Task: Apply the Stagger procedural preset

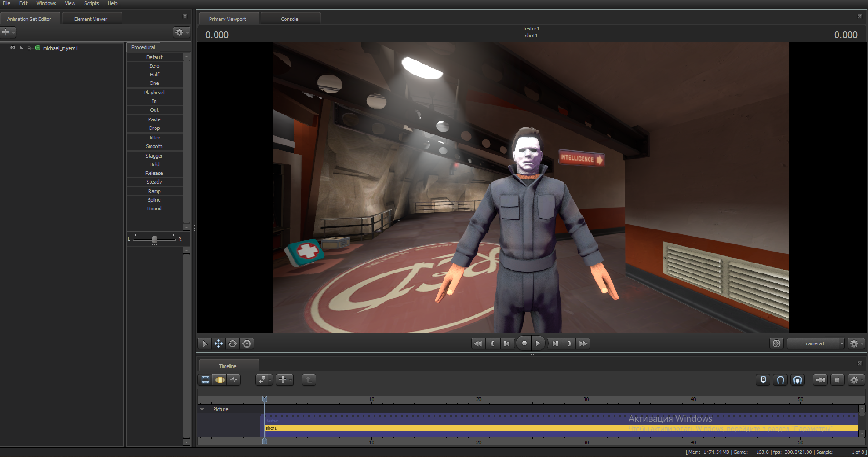Action: [155, 156]
